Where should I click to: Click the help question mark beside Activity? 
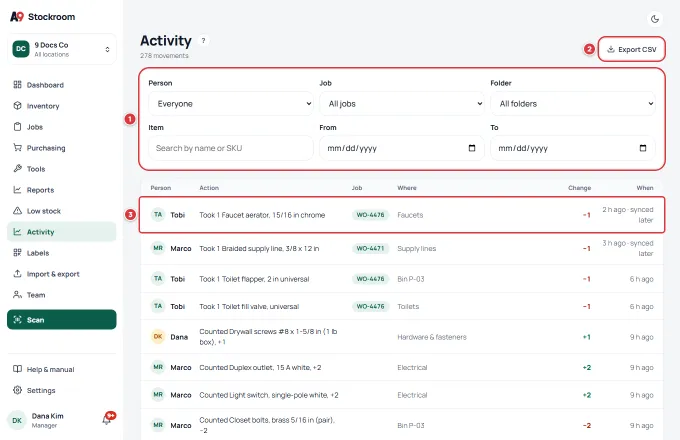tap(203, 41)
